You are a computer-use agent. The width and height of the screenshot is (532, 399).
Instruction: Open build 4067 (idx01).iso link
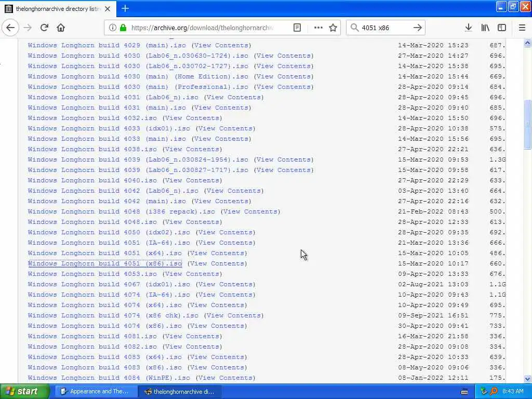point(109,284)
